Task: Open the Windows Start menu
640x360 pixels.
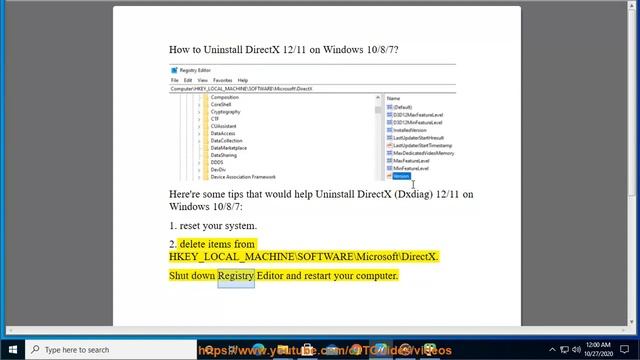Action: click(13, 350)
